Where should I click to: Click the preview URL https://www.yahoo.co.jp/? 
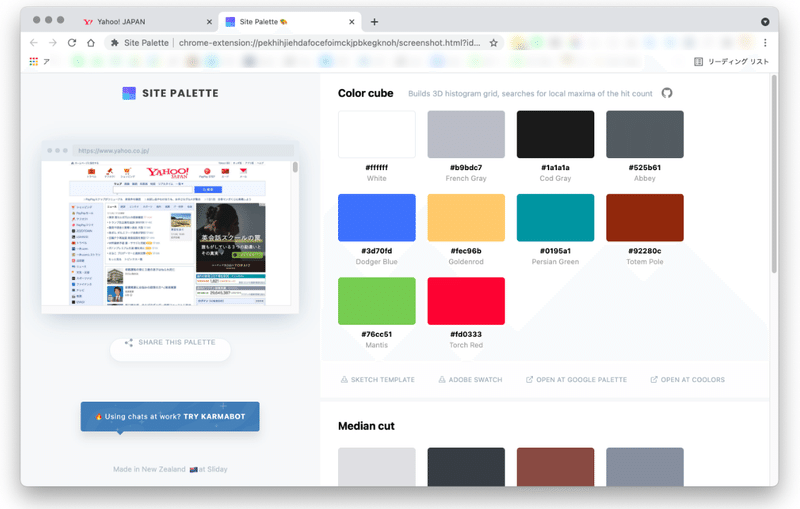tap(114, 150)
